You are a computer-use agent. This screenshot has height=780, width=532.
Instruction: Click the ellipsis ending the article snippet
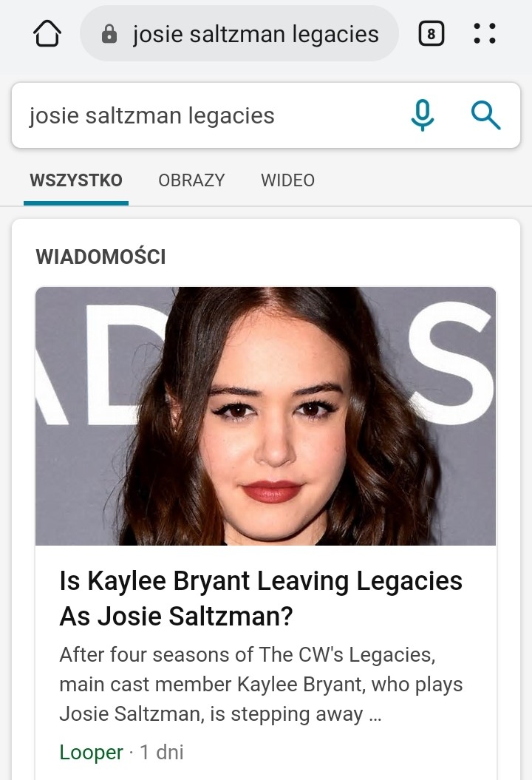[x=375, y=716]
